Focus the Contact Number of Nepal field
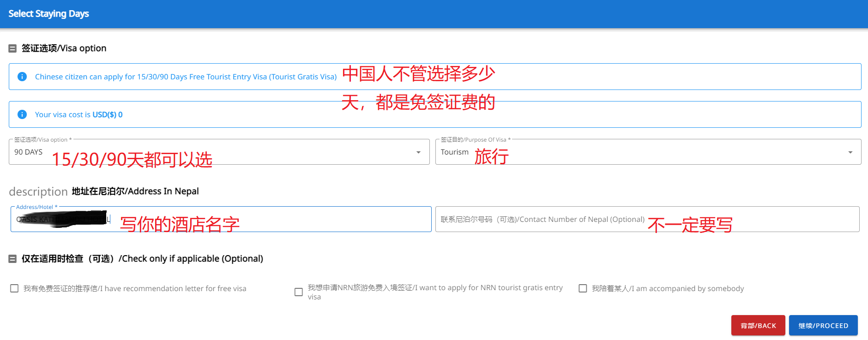868x340 pixels. pyautogui.click(x=647, y=219)
